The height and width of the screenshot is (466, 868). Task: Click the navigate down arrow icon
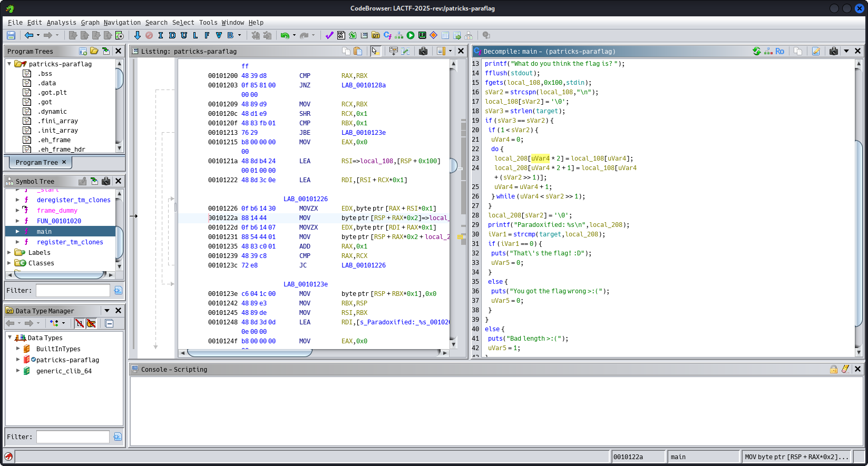138,35
